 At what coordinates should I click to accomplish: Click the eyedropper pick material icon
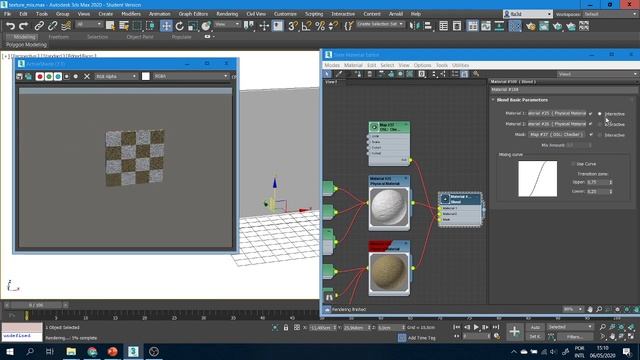(x=339, y=74)
